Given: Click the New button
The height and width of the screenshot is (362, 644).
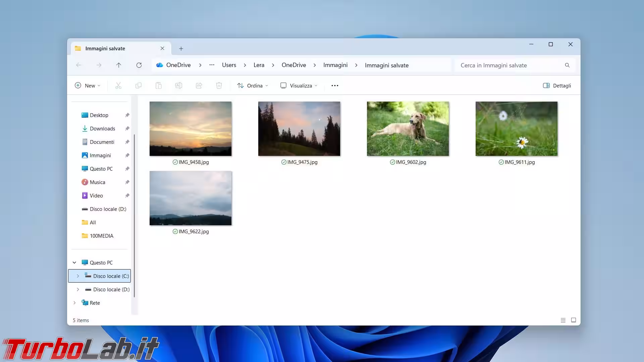Looking at the screenshot, I should pos(88,85).
